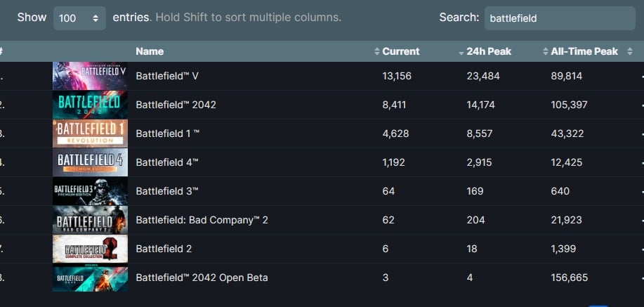Open Battlefield 2 Complete Collection thumbnail
Screen dimensions: 644x307
pyautogui.click(x=90, y=249)
